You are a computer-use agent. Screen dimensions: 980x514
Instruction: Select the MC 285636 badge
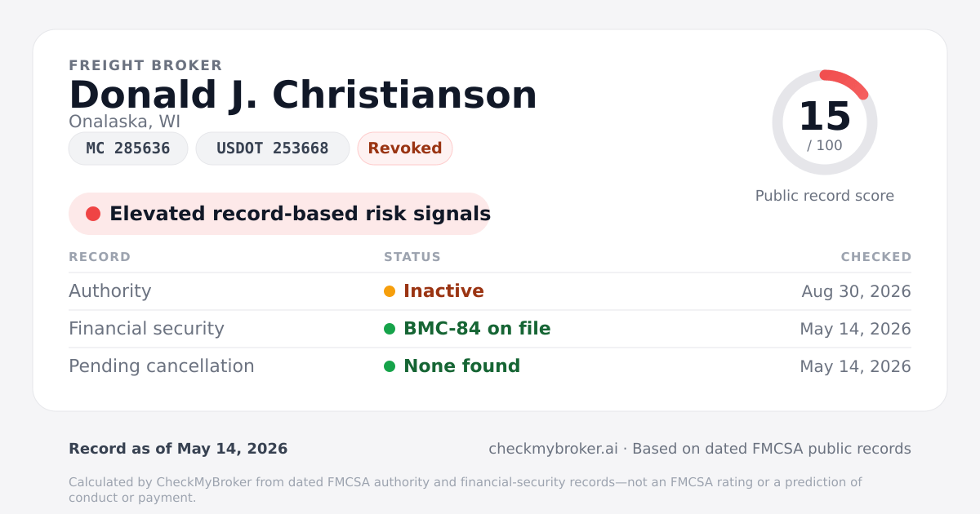(128, 148)
